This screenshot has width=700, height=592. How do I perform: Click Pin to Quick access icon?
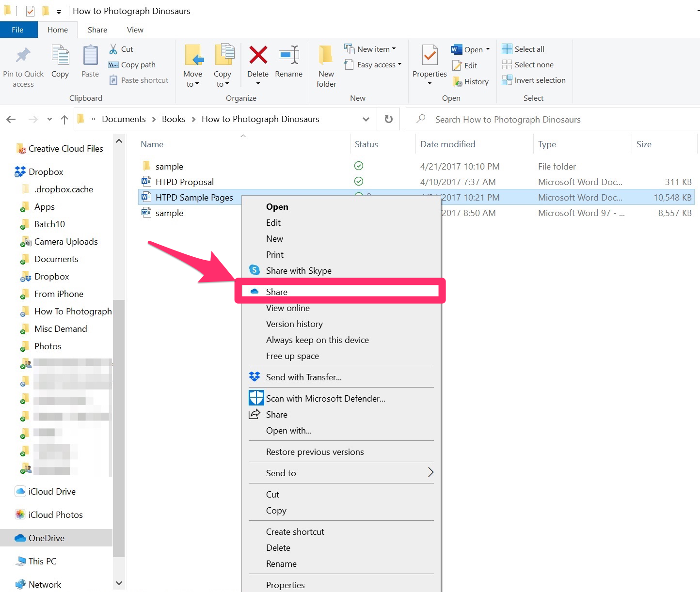pyautogui.click(x=23, y=56)
